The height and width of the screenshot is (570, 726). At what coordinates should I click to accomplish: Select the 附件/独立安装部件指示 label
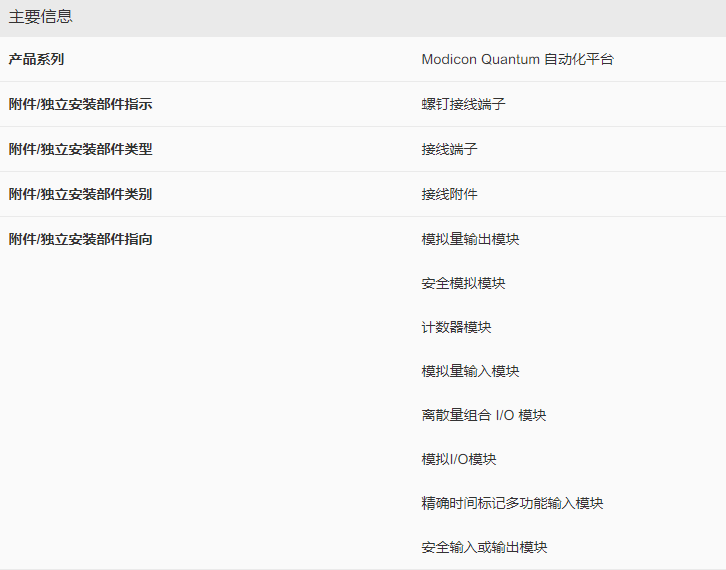(80, 104)
